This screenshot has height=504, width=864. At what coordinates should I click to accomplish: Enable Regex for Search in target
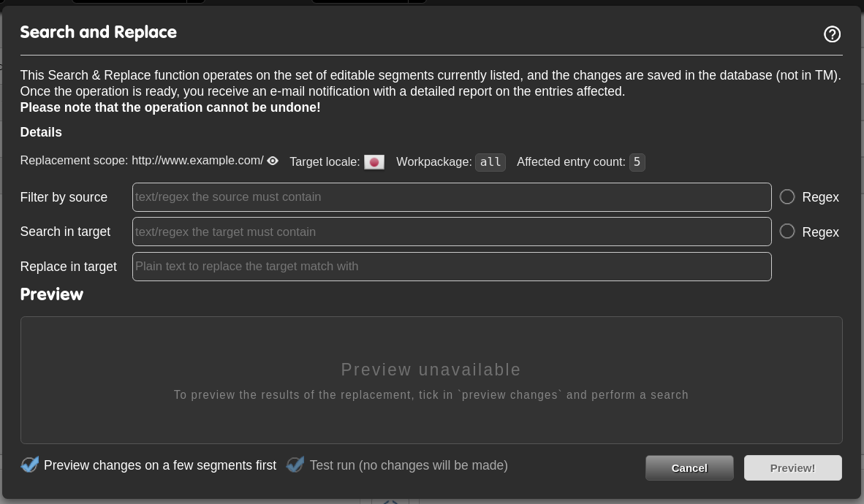[787, 232]
